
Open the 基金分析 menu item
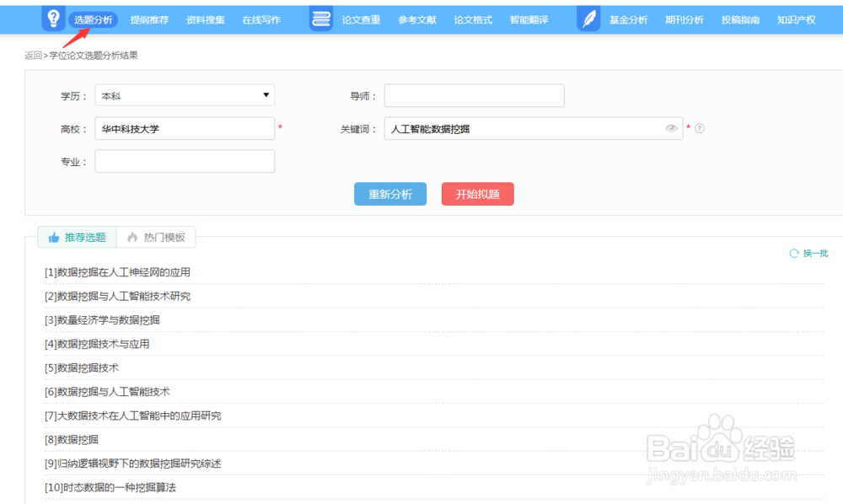coord(629,20)
